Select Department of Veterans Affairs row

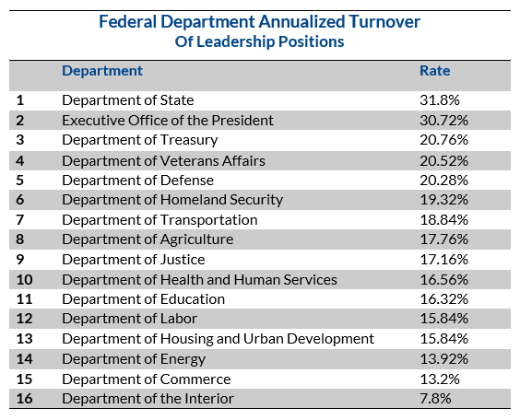[260, 160]
